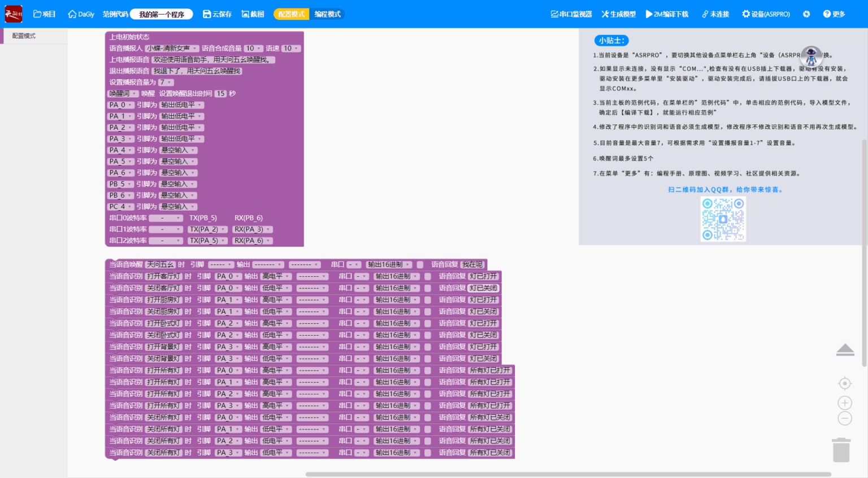Expand the 串口0波特率 baud rate dropdown

pos(166,218)
